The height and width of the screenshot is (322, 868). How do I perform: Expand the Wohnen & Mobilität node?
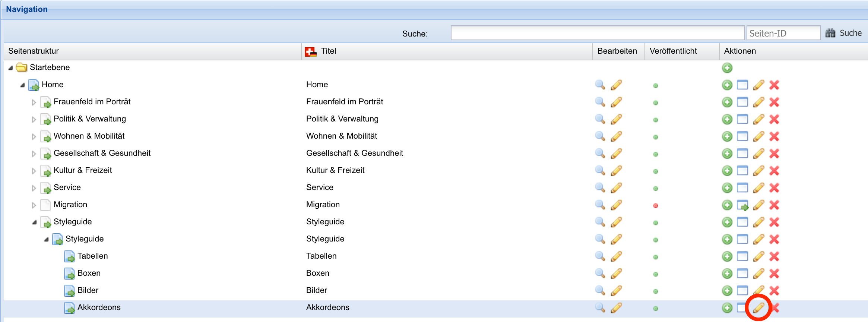point(34,137)
